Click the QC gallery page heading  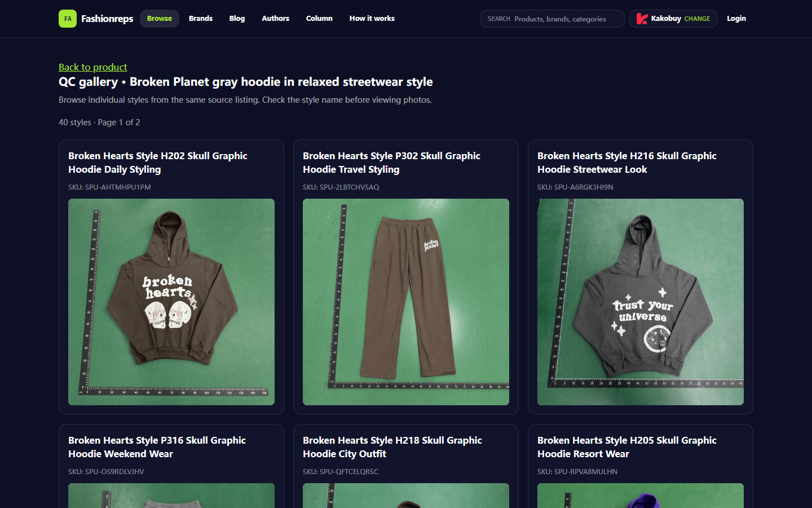click(246, 82)
